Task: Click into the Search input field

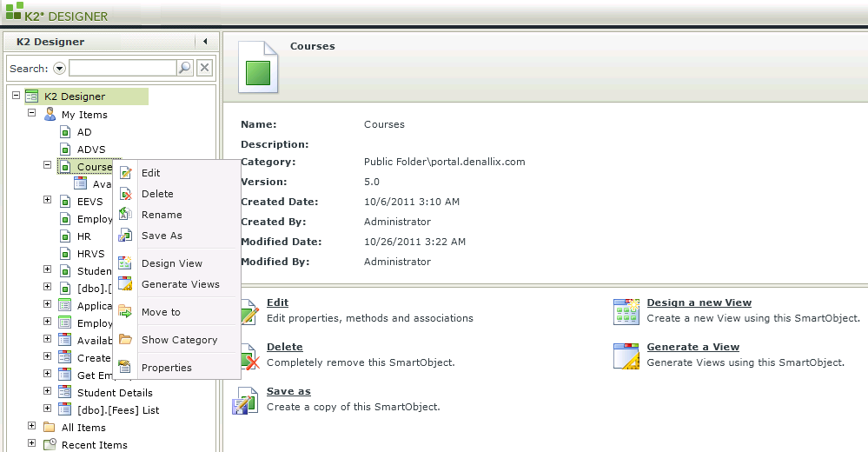Action: pyautogui.click(x=123, y=68)
